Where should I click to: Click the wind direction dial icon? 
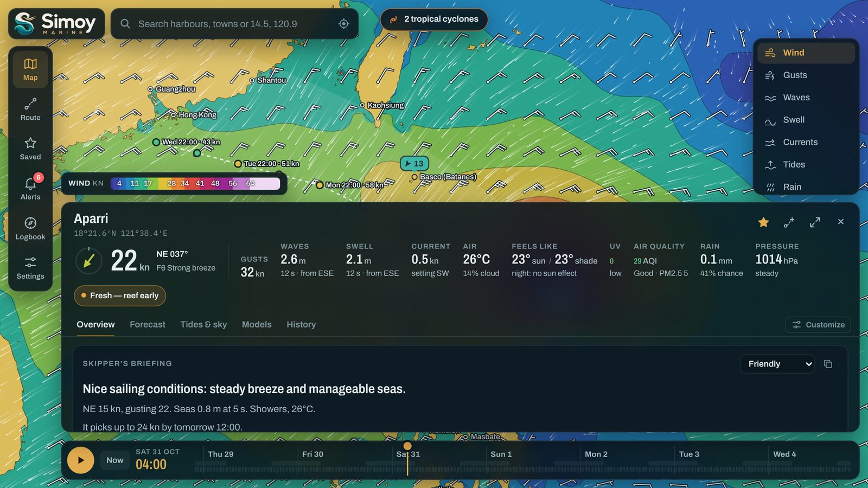pyautogui.click(x=89, y=261)
